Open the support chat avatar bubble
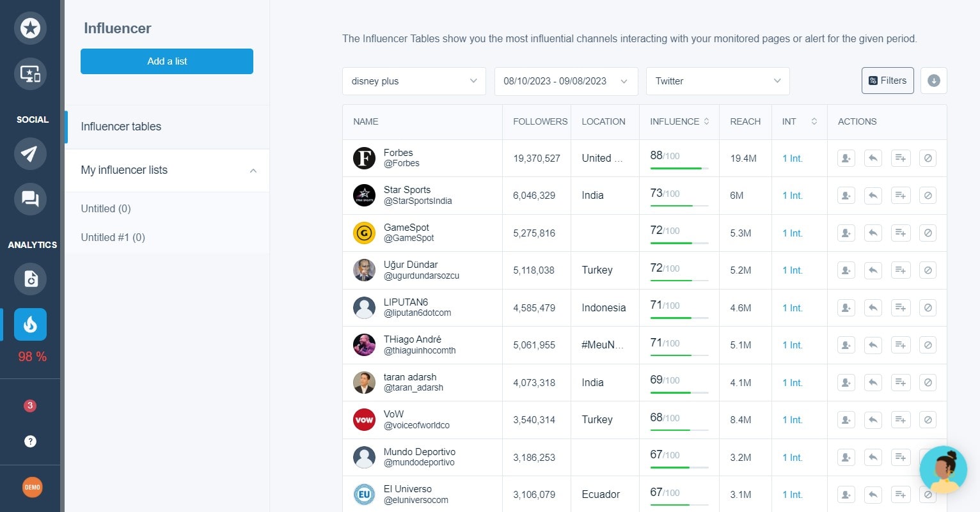The height and width of the screenshot is (512, 980). (x=943, y=470)
